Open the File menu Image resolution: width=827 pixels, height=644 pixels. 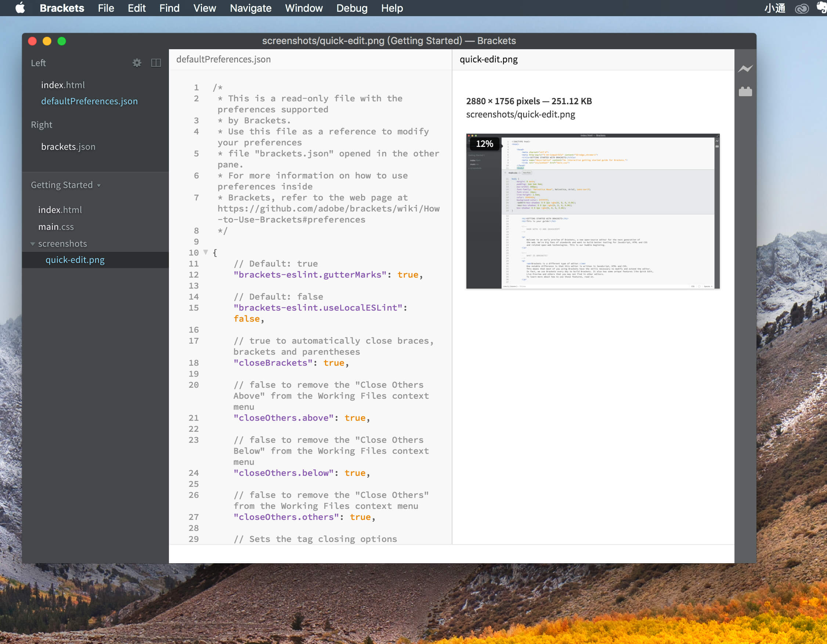106,8
